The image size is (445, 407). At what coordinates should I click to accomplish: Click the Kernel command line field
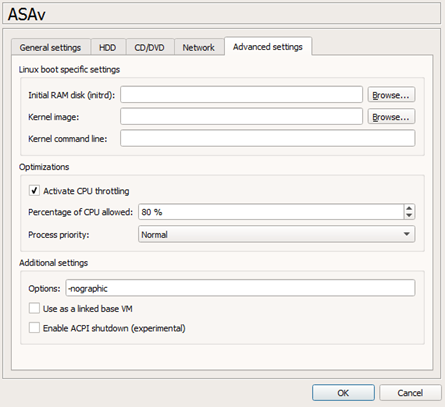click(x=268, y=138)
